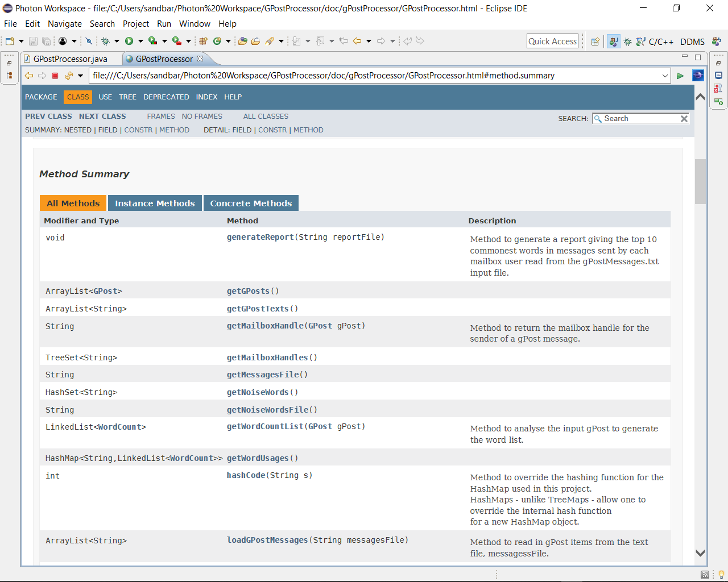728x582 pixels.
Task: Click the browser Back arrow beside the URL
Action: pos(29,76)
